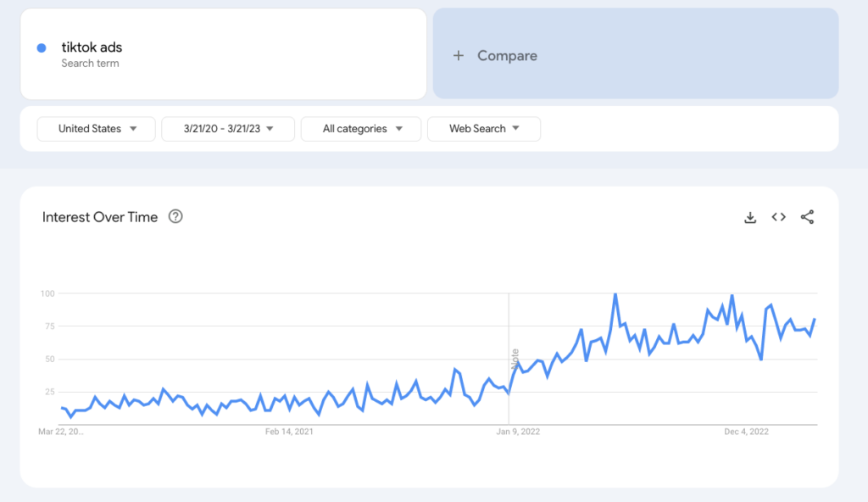
Task: Click the Feb 14, 2021 axis label
Action: (289, 432)
